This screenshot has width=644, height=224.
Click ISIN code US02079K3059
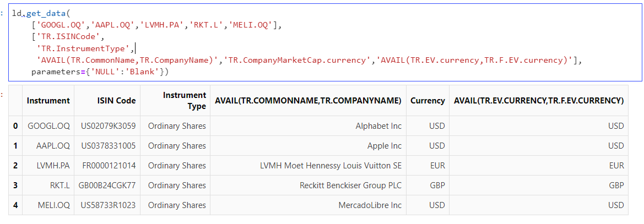[x=109, y=126]
